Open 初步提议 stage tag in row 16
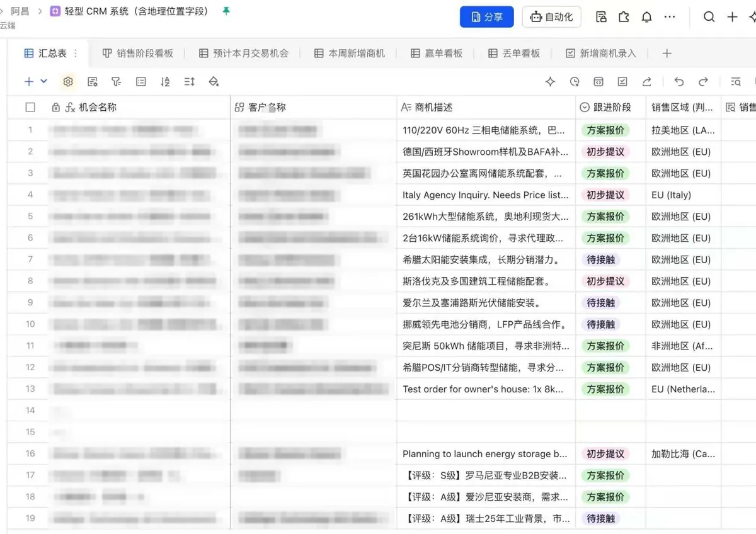Image resolution: width=756 pixels, height=534 pixels. tap(605, 454)
